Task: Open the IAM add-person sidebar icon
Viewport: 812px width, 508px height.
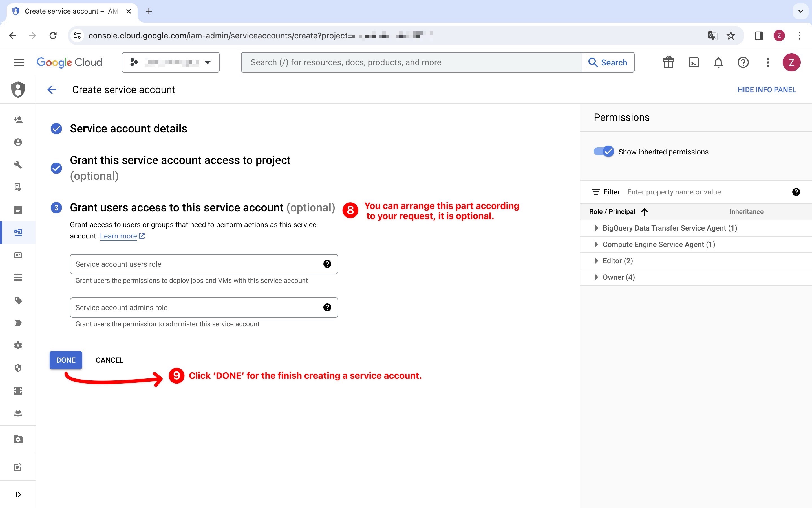Action: click(18, 120)
